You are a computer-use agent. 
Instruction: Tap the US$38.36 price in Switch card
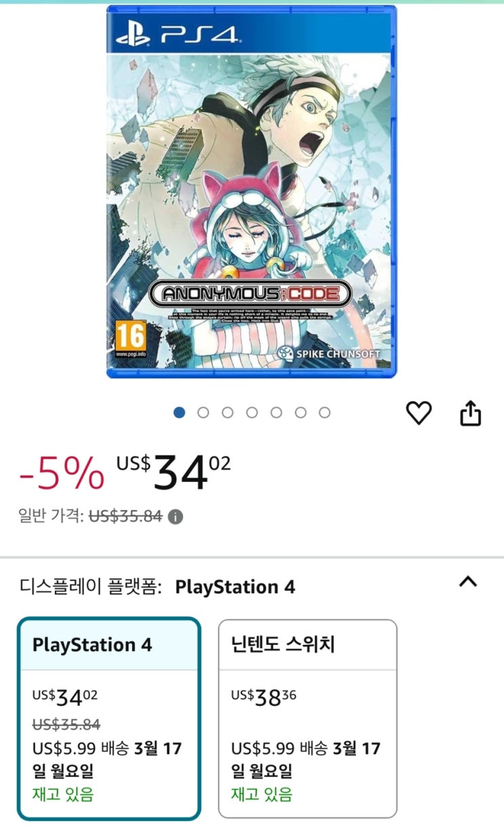(264, 697)
